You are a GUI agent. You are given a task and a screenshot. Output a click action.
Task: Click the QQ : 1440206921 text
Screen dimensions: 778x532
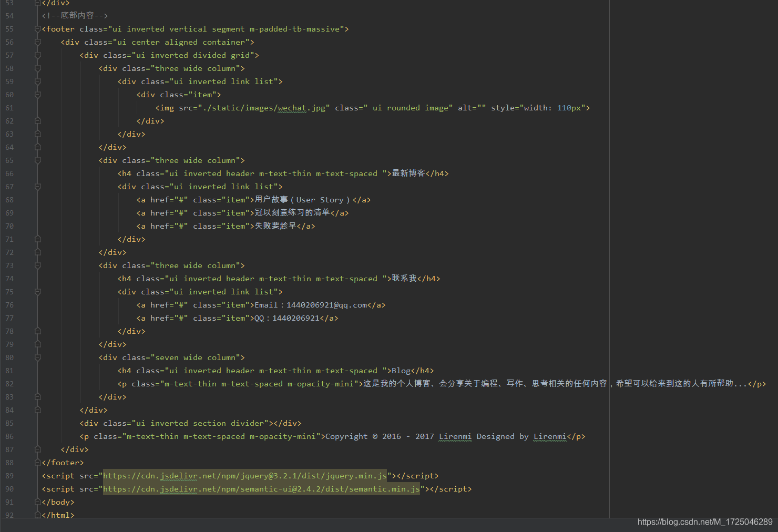(x=287, y=318)
